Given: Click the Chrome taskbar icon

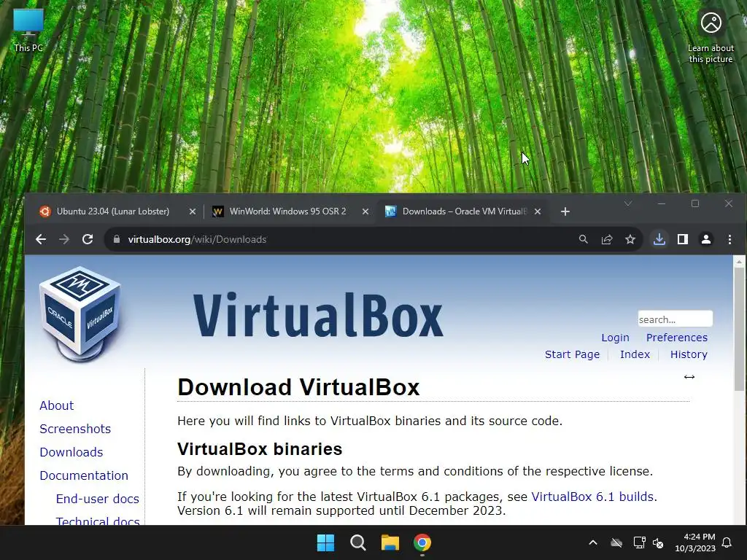Looking at the screenshot, I should point(422,542).
